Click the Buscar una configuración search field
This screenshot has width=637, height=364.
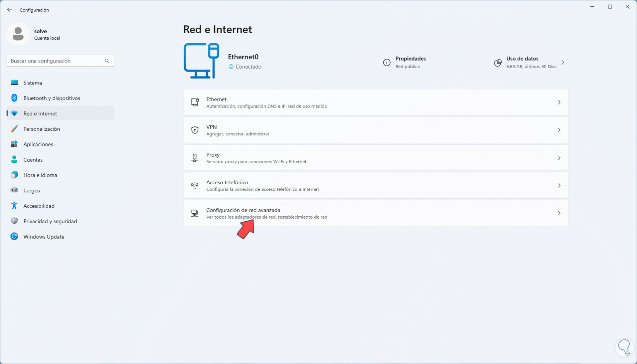60,61
